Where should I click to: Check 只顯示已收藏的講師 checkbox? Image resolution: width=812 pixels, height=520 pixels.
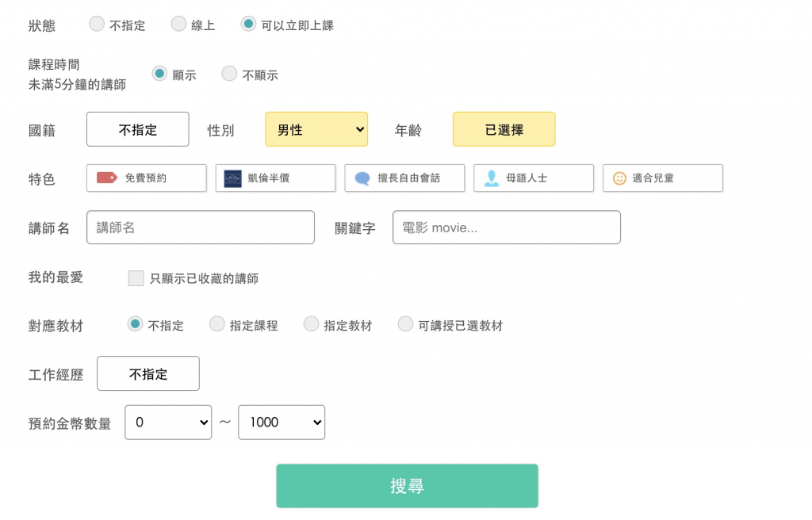pyautogui.click(x=136, y=278)
